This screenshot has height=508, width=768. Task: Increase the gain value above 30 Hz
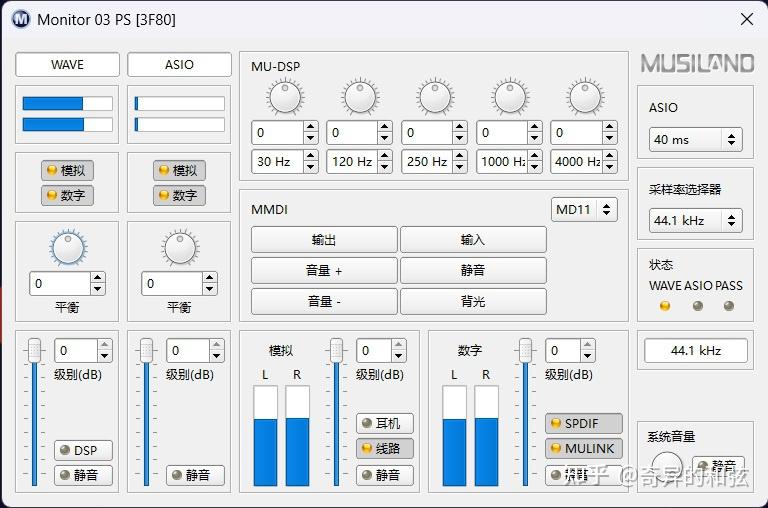point(311,127)
